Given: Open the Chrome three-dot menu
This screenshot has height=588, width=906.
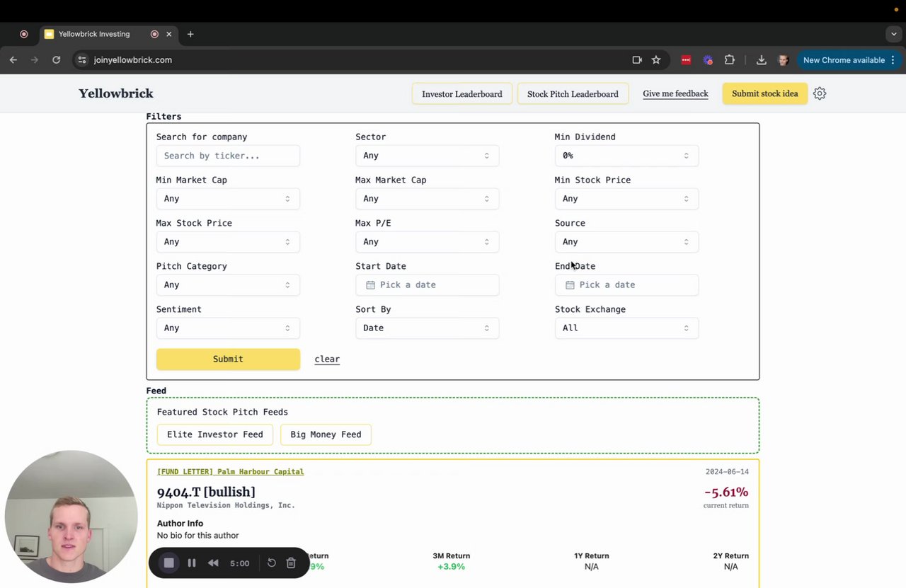Looking at the screenshot, I should tap(893, 60).
